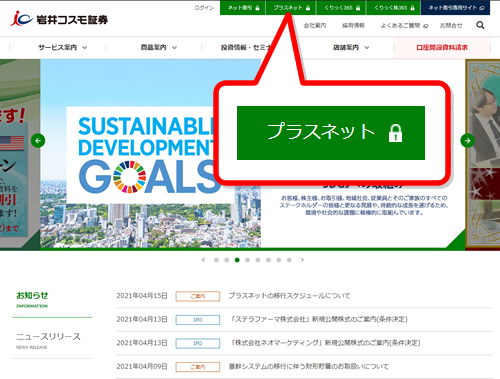Select fifth carousel pagination dot
500x379 pixels.
tap(258, 260)
